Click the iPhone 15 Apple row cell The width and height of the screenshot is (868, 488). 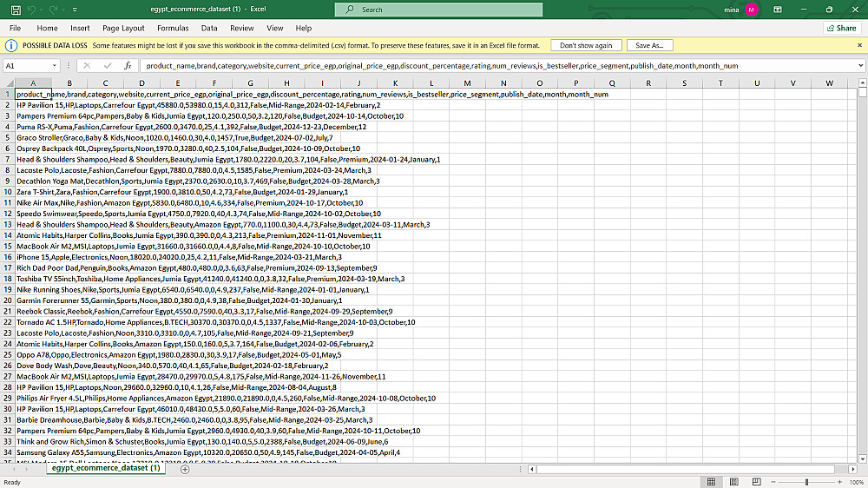33,257
